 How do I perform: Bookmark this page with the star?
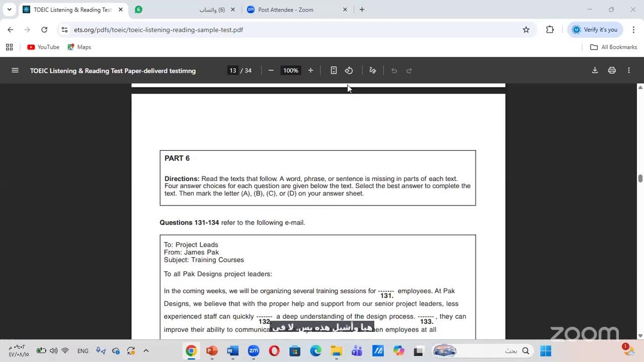click(526, 30)
